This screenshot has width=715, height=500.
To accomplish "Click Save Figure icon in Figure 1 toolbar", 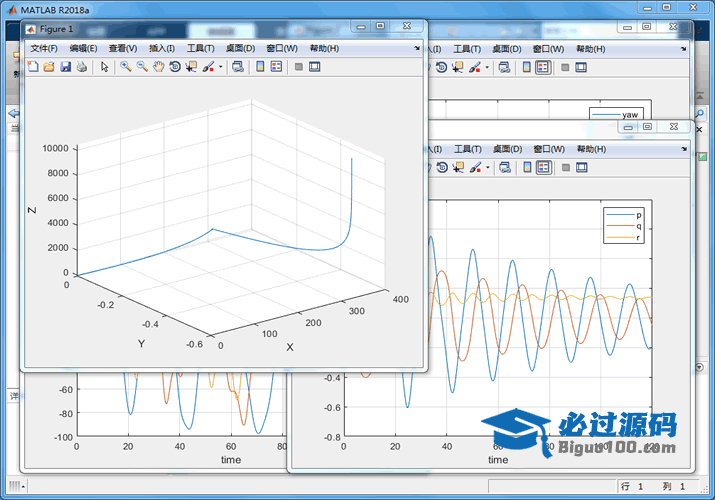I will [x=66, y=67].
